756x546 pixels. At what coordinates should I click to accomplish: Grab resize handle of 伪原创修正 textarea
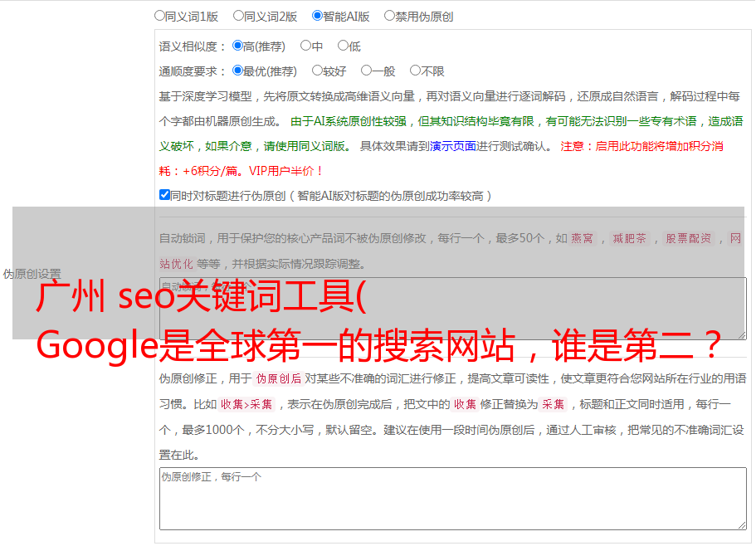click(742, 525)
